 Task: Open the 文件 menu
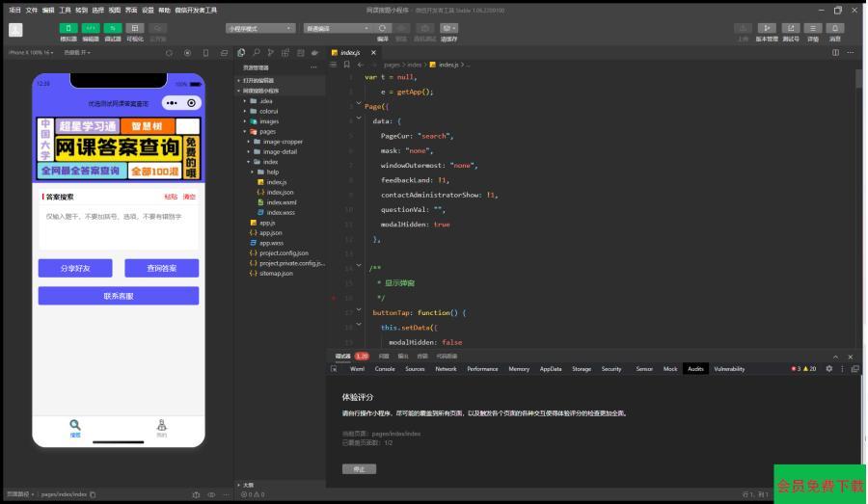[x=32, y=10]
